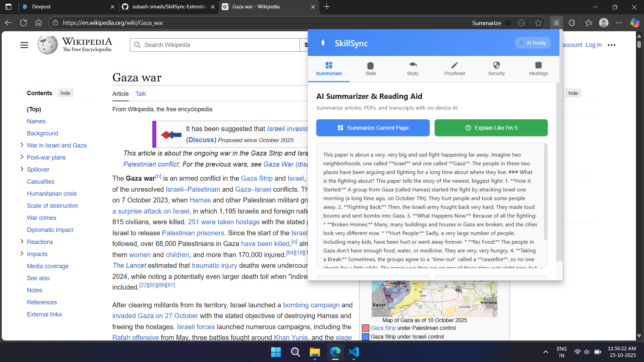Click Summarize Current Page button
644x362 pixels.
click(373, 128)
